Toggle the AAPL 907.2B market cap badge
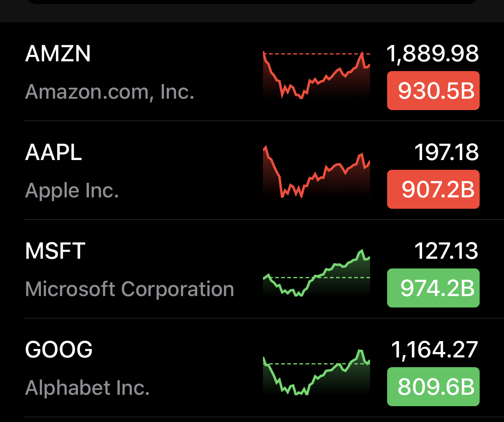Viewport: 504px width, 422px height. [x=433, y=189]
